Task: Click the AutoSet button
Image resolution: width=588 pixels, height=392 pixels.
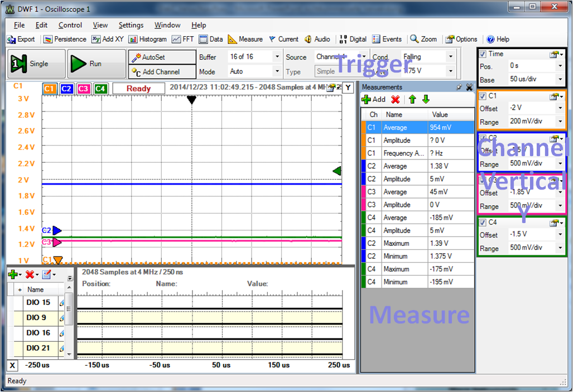Action: tap(162, 57)
